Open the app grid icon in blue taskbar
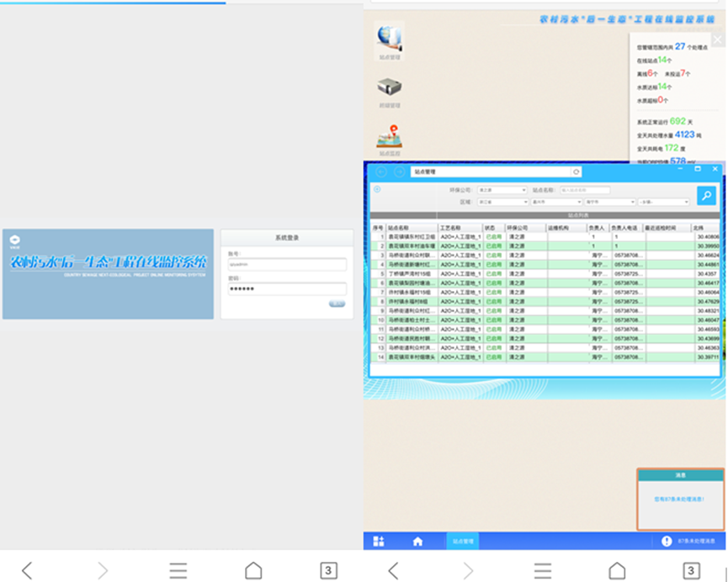Image resolution: width=728 pixels, height=582 pixels. 379,542
